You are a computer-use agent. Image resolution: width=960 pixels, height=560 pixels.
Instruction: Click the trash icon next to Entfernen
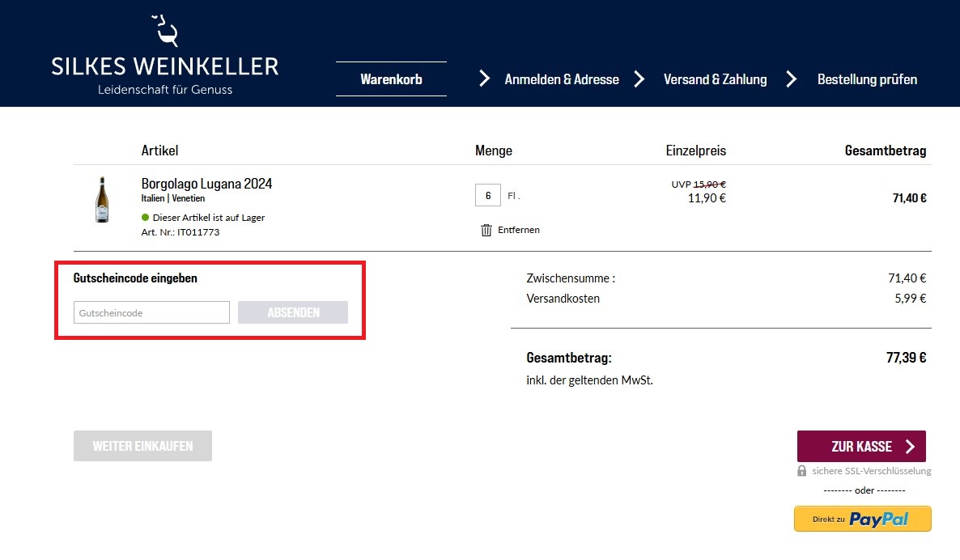tap(486, 230)
